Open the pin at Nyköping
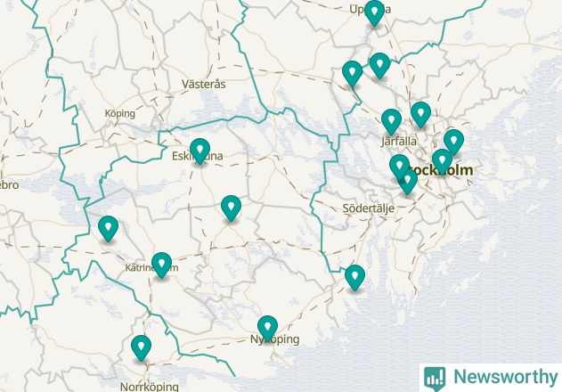The width and height of the screenshot is (562, 392). pos(267,329)
